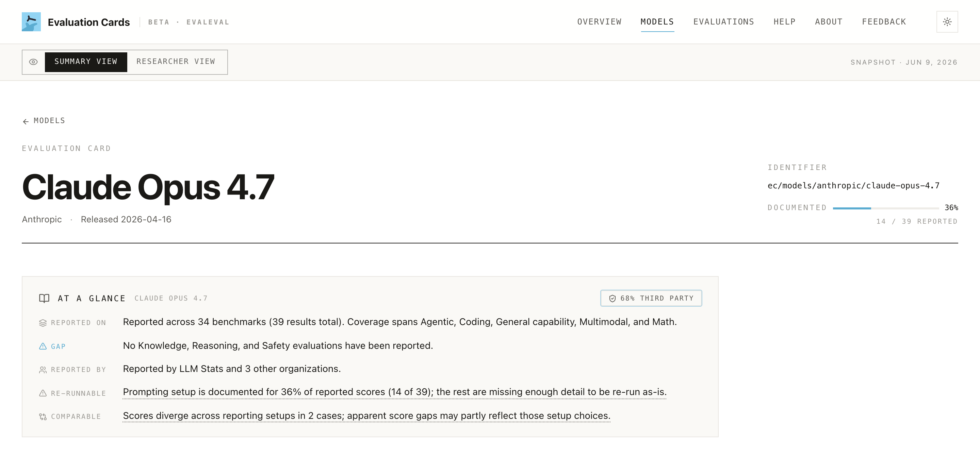
Task: Click the Documented 36% progress bar
Action: click(886, 208)
